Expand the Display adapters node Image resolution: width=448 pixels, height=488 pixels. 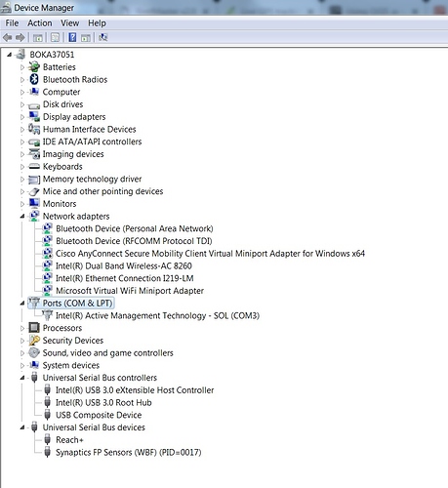pyautogui.click(x=22, y=117)
